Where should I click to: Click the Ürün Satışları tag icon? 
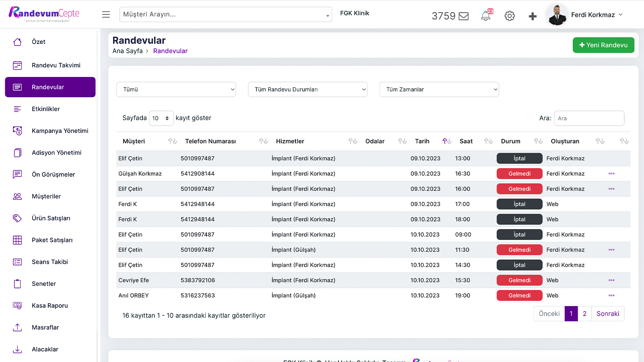(17, 218)
